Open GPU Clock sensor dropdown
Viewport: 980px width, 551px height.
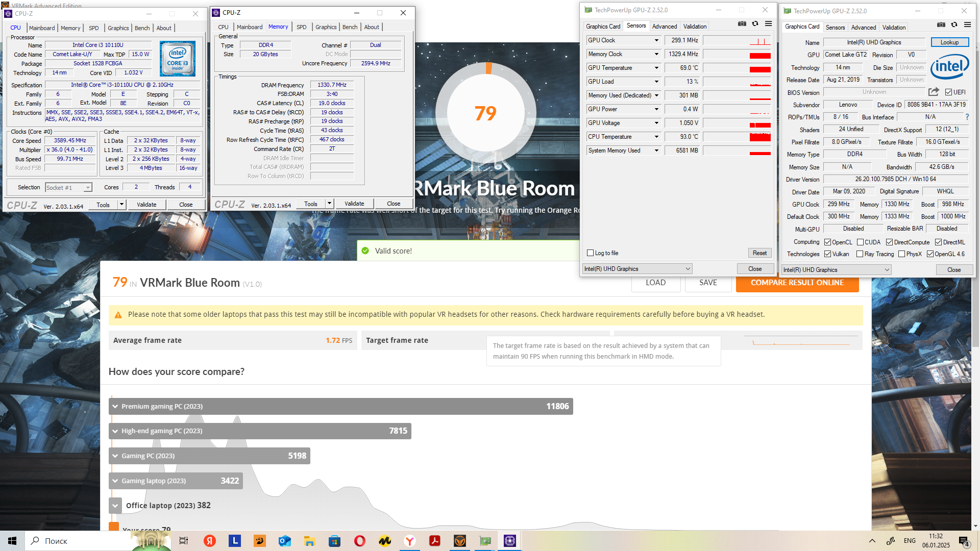tap(656, 40)
